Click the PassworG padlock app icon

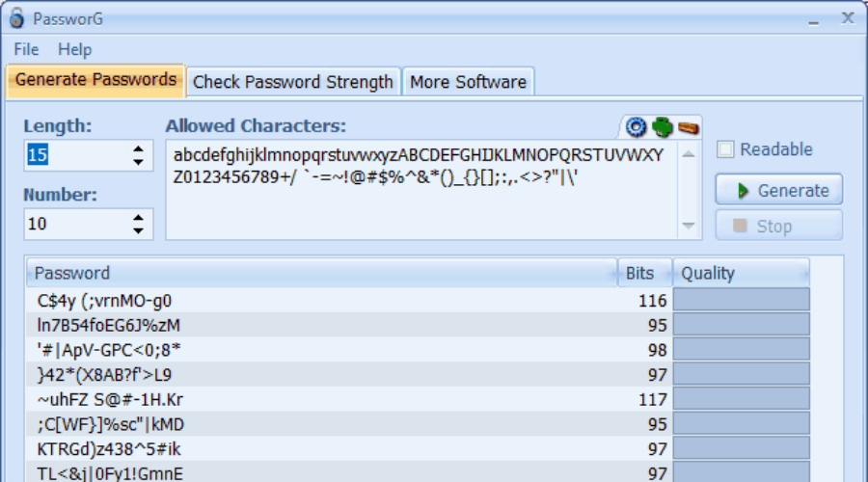16,17
